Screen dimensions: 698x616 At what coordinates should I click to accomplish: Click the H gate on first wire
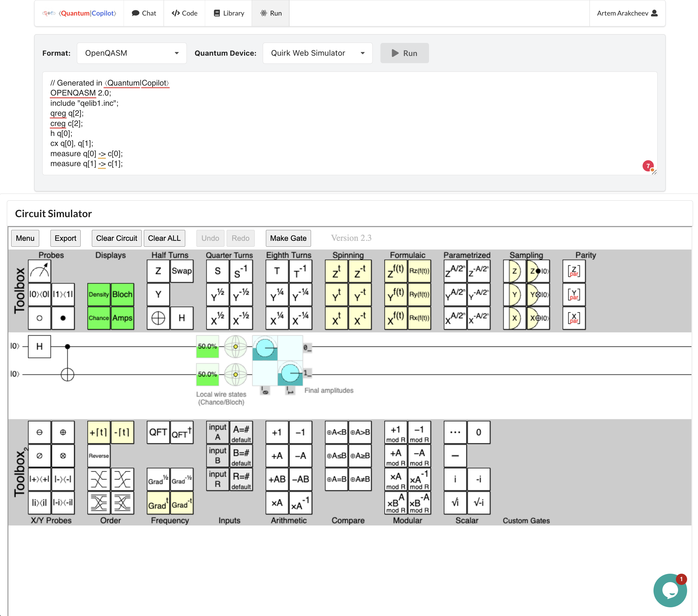[39, 347]
